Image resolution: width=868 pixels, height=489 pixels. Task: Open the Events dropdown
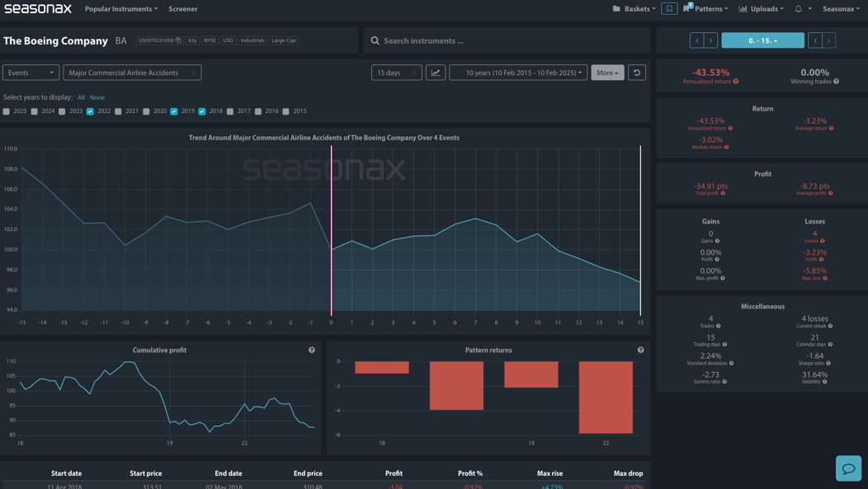(31, 73)
